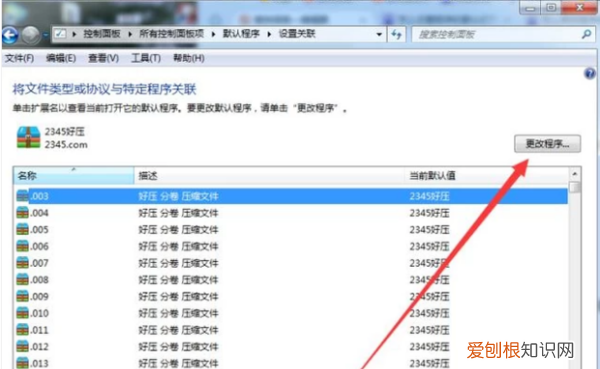Go to 控制面板 breadcrumb

102,34
